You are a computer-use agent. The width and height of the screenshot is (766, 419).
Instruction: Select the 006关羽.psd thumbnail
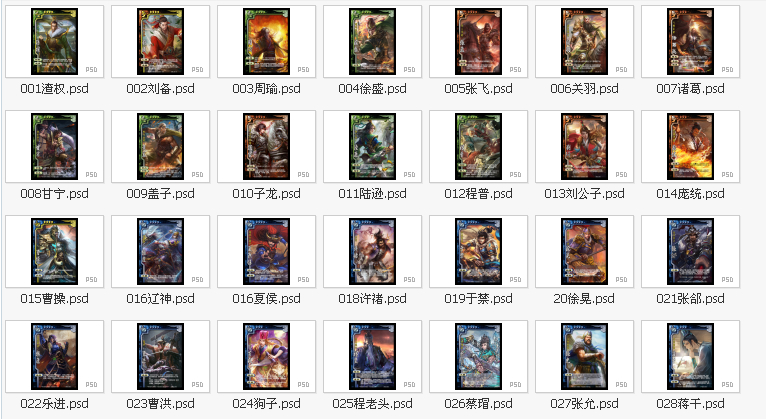pos(584,42)
